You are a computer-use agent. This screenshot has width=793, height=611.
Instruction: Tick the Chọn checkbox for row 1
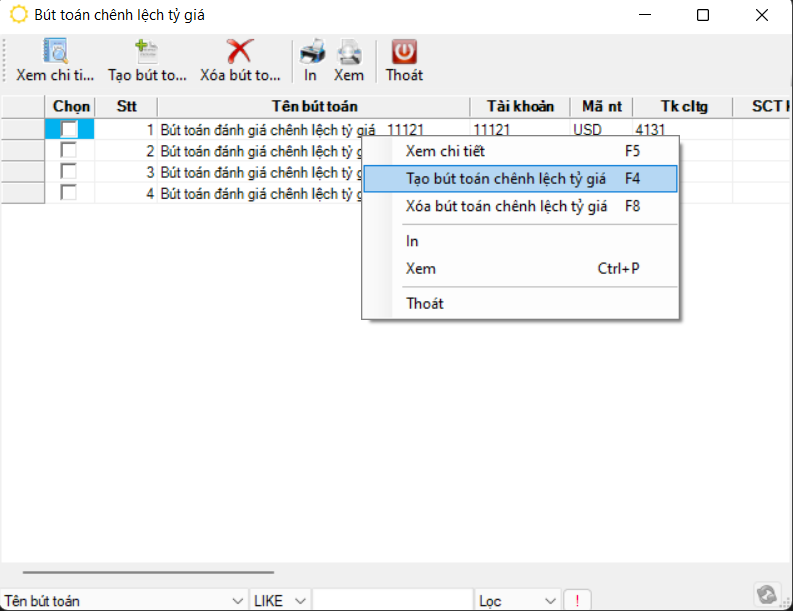tap(69, 129)
